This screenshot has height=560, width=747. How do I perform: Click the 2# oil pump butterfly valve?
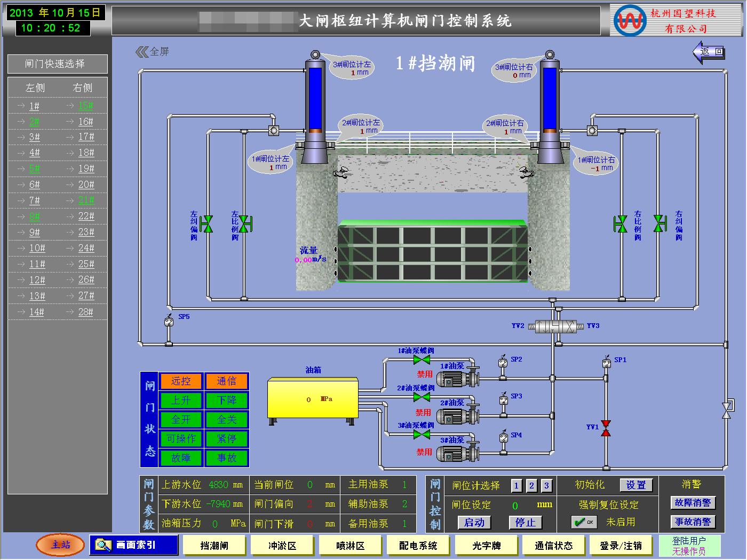(422, 397)
